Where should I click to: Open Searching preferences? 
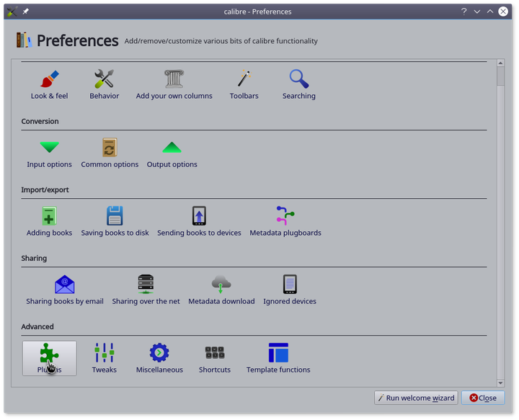298,84
